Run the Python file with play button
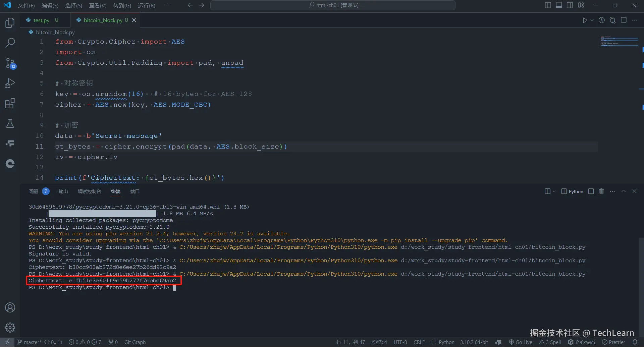 (x=585, y=20)
